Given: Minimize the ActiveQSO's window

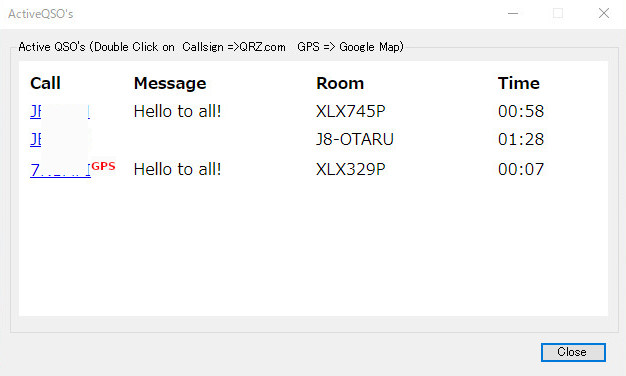Looking at the screenshot, I should click(513, 13).
